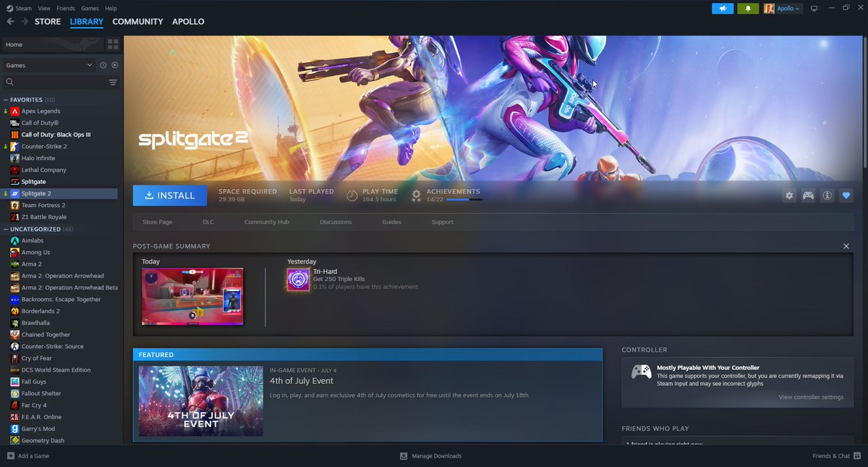Open the green notifications bell
868x467 pixels.
(748, 9)
